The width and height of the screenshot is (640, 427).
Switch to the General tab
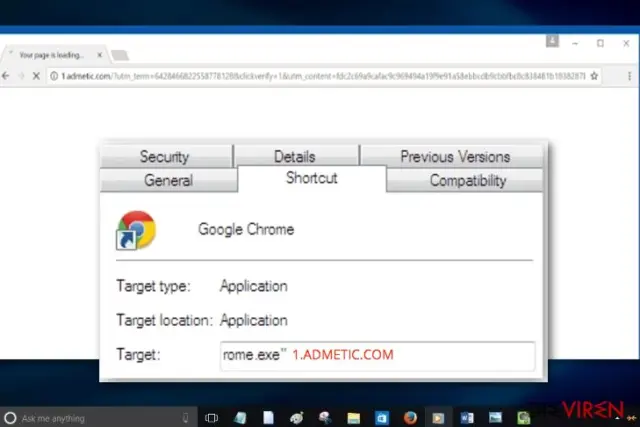[169, 180]
